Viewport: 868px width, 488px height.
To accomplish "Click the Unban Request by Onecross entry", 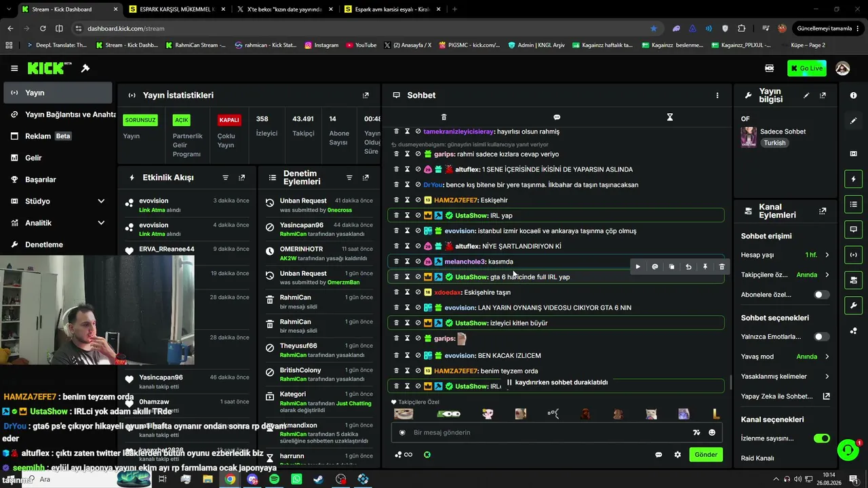I will [x=318, y=205].
